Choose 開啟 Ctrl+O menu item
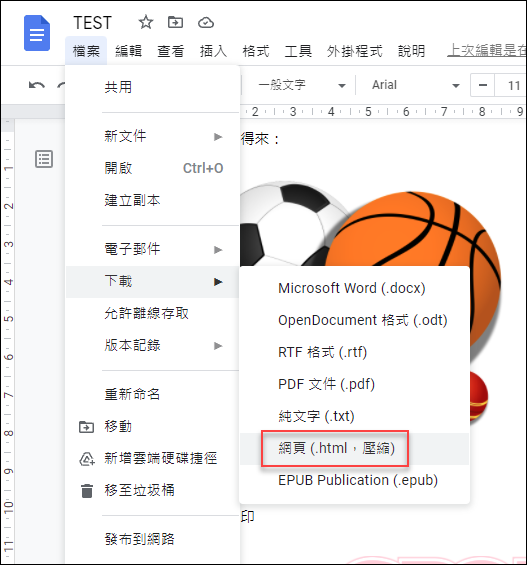This screenshot has width=527, height=565. tap(153, 168)
